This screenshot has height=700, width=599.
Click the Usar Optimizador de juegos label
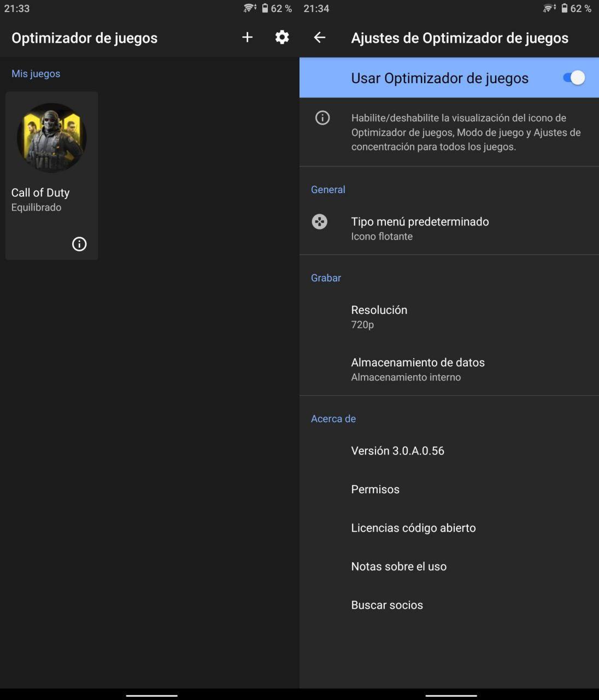pos(439,78)
